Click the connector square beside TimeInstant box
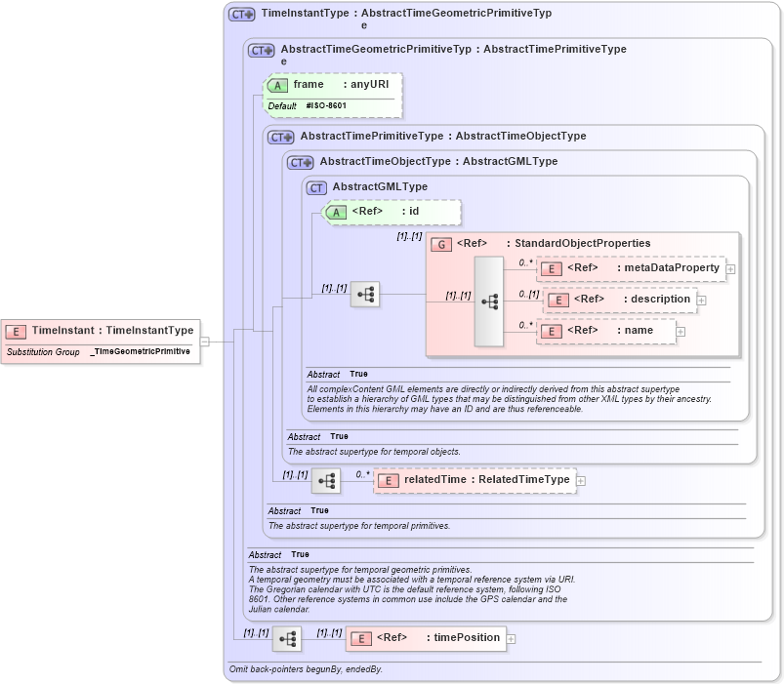The image size is (784, 684). click(x=205, y=340)
